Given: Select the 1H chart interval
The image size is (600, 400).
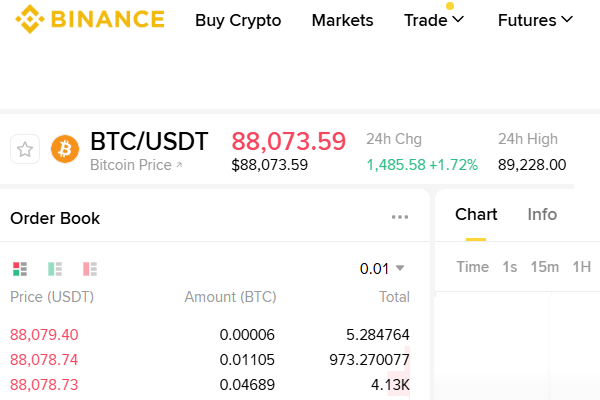Looking at the screenshot, I should [x=581, y=266].
